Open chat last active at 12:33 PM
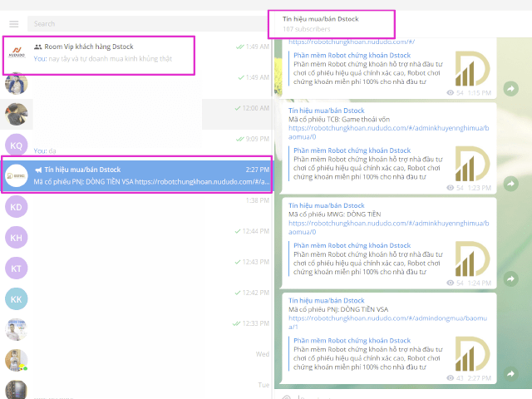The height and width of the screenshot is (399, 532). 135,330
